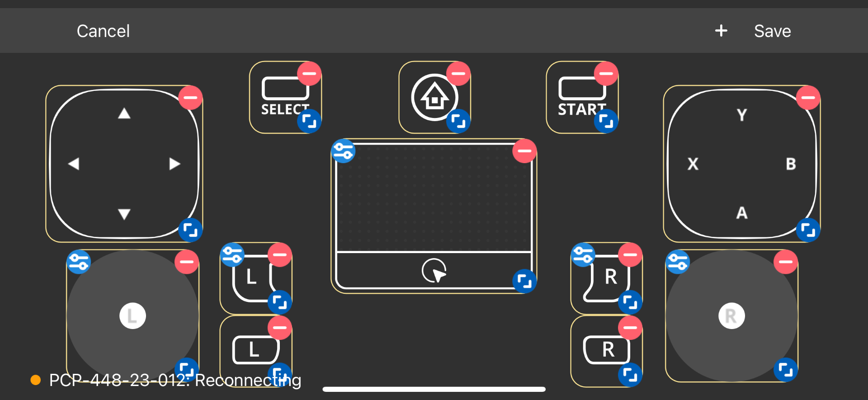Tap the plus icon to add control
This screenshot has height=400, width=868.
click(x=721, y=31)
